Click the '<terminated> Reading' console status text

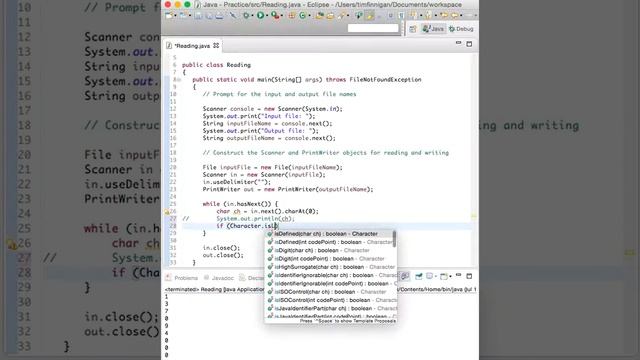coord(193,289)
